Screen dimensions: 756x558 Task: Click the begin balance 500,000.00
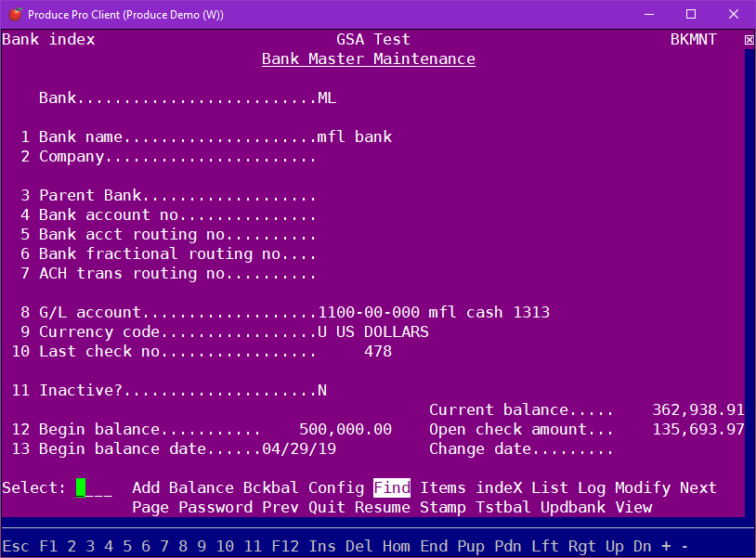[345, 429]
